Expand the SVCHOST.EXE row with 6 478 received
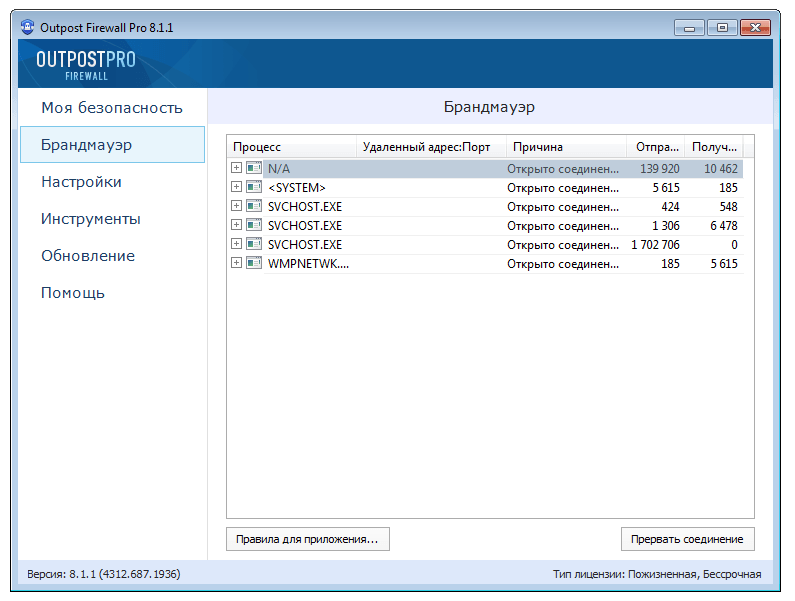795x601 pixels. pos(236,225)
